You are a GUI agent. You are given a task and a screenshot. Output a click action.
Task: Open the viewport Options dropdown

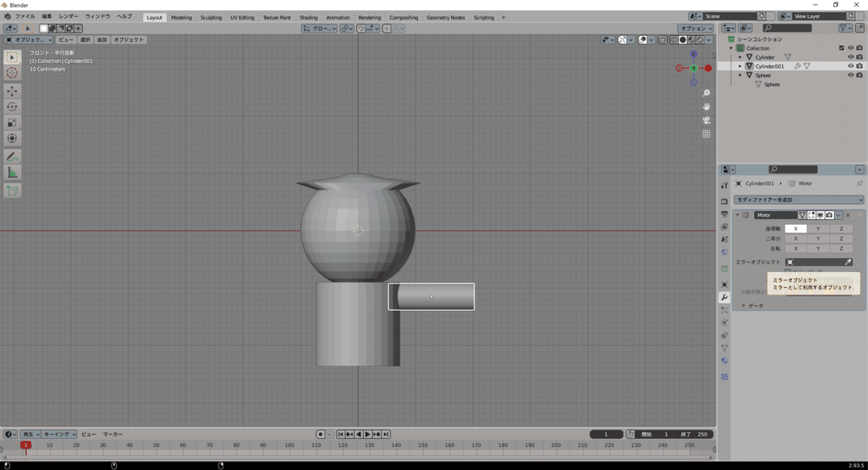(696, 28)
